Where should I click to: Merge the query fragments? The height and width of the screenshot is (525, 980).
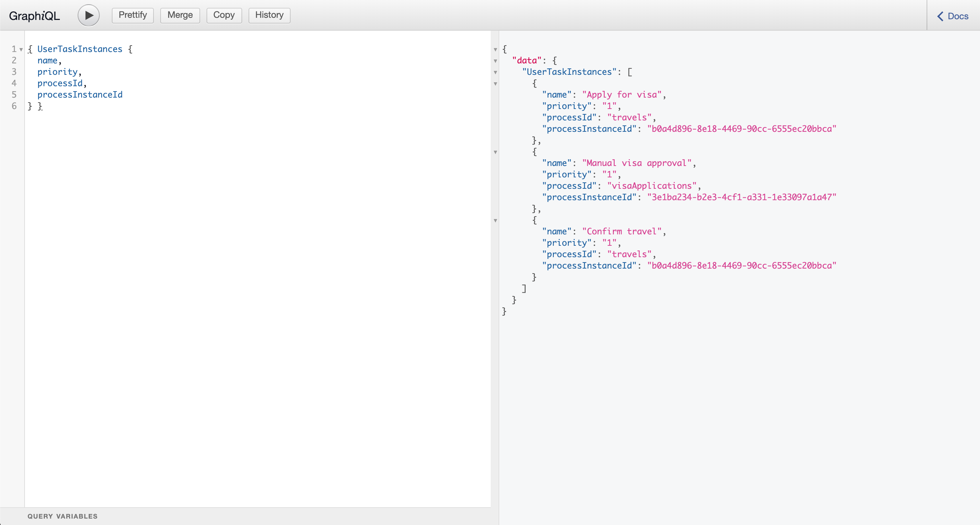point(179,15)
